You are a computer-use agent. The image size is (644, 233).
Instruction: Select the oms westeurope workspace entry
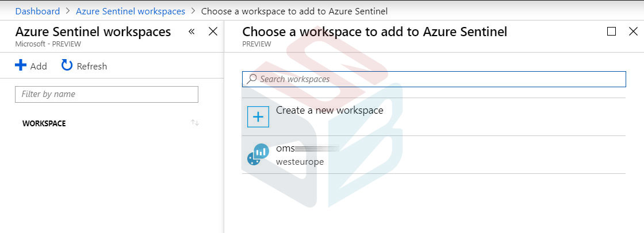[x=434, y=154]
